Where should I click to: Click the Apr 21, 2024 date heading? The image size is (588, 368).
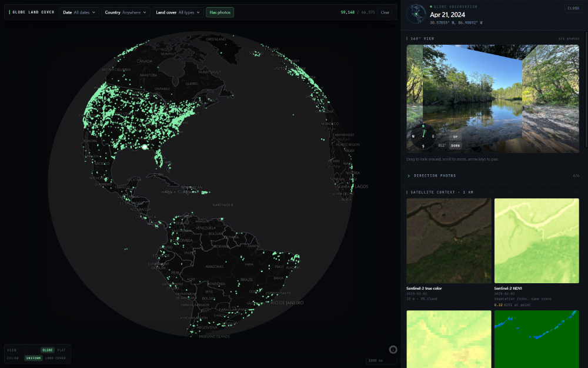(x=447, y=15)
